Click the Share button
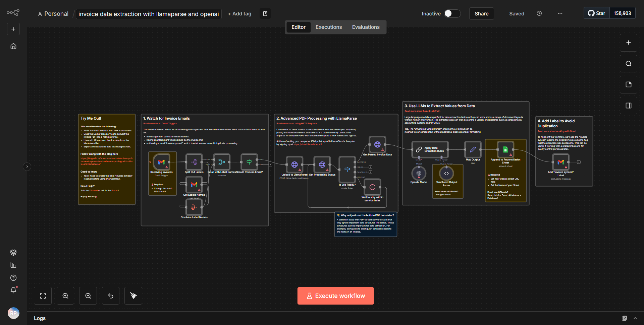Viewport: 644px width, 325px height. (481, 13)
